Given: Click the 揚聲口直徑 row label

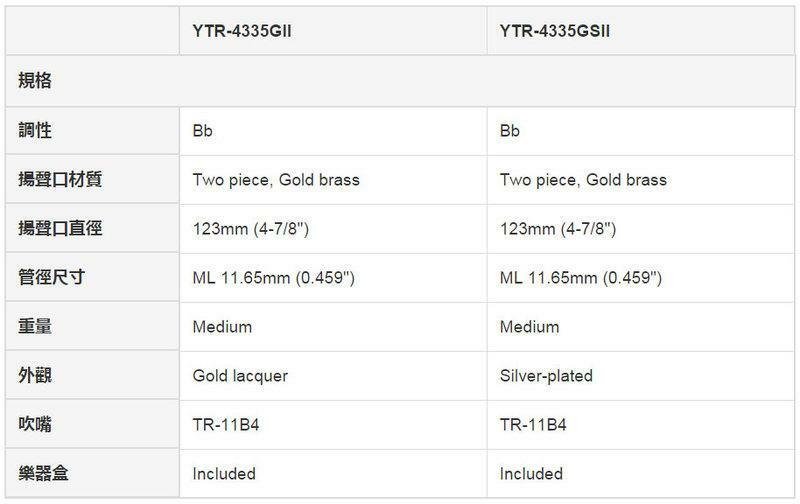Looking at the screenshot, I should point(60,229).
